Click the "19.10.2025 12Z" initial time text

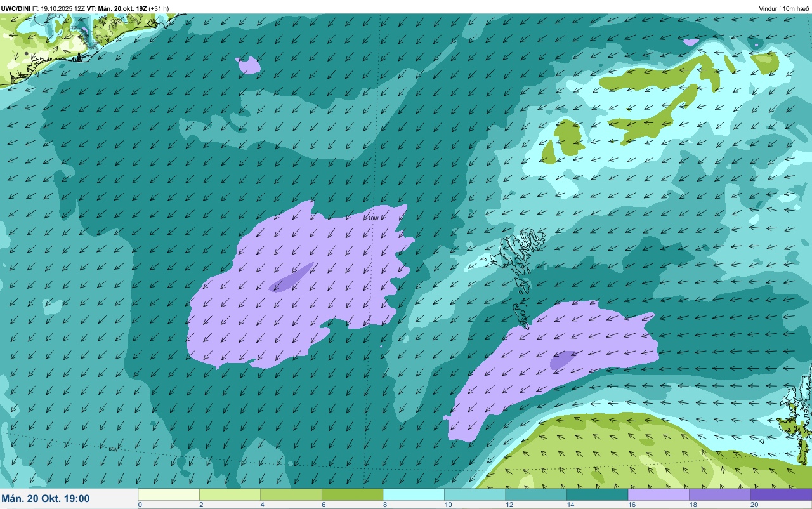pos(63,8)
